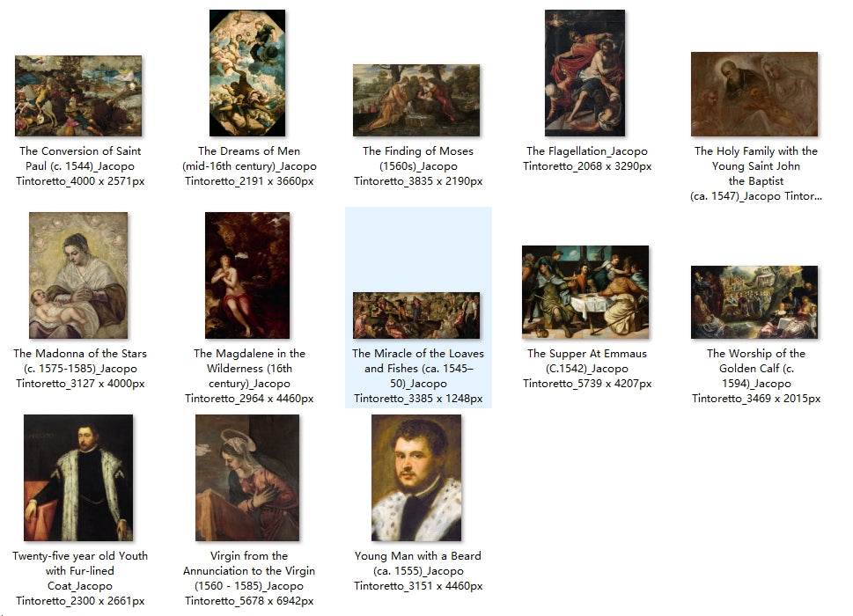Click The Miracle of the Loaves and Fishes thumbnail

click(416, 315)
